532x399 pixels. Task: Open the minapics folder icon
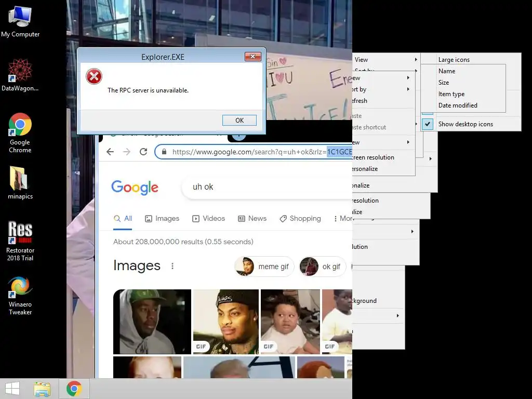click(x=20, y=182)
